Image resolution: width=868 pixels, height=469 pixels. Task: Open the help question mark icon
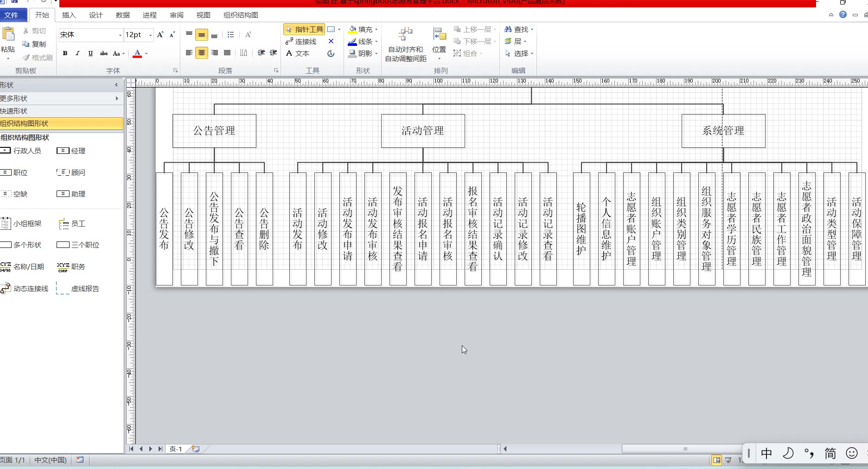click(843, 15)
